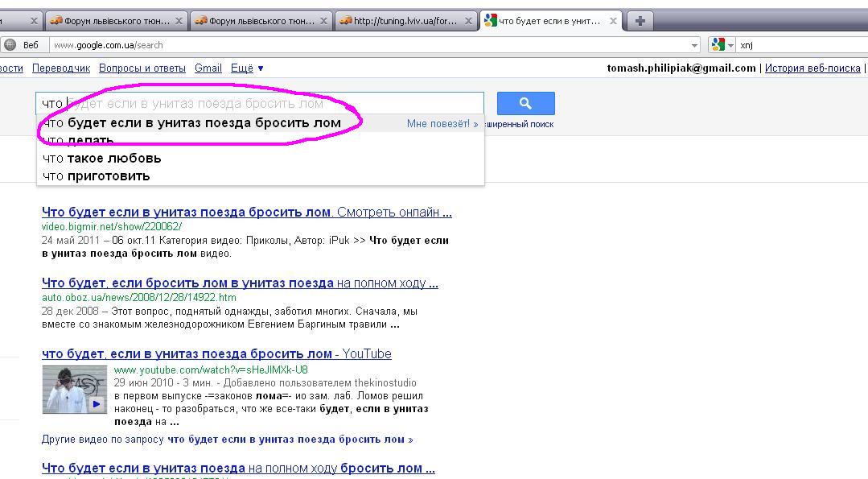Open "Другие видео по запросу" link
Viewport: 868px width, 479px height.
pyautogui.click(x=228, y=440)
